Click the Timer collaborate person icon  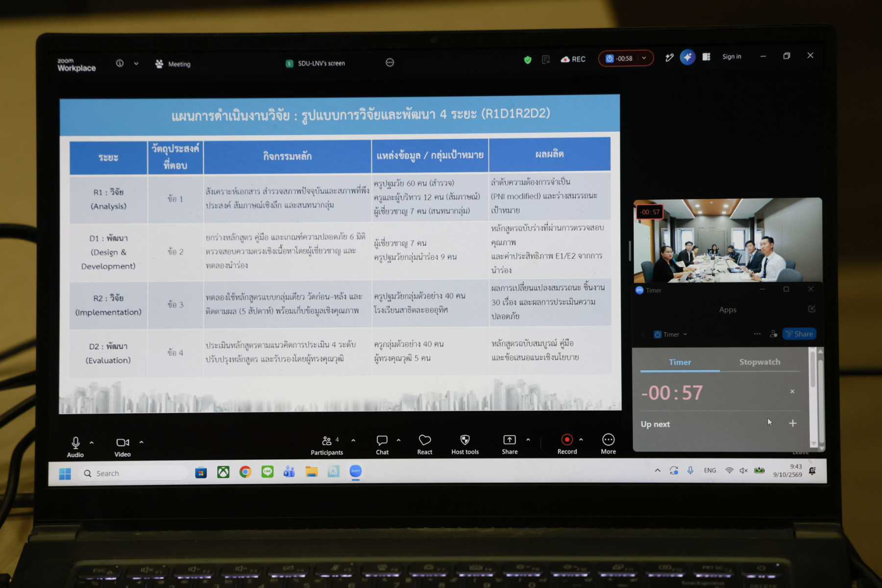click(x=773, y=334)
